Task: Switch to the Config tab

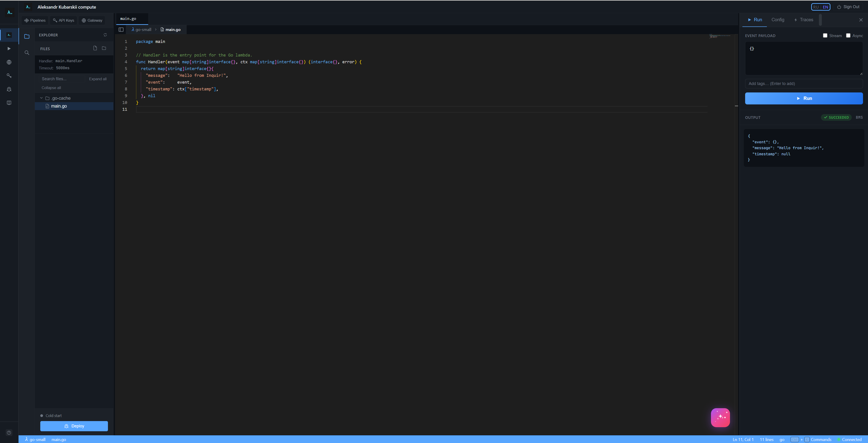Action: coord(778,20)
